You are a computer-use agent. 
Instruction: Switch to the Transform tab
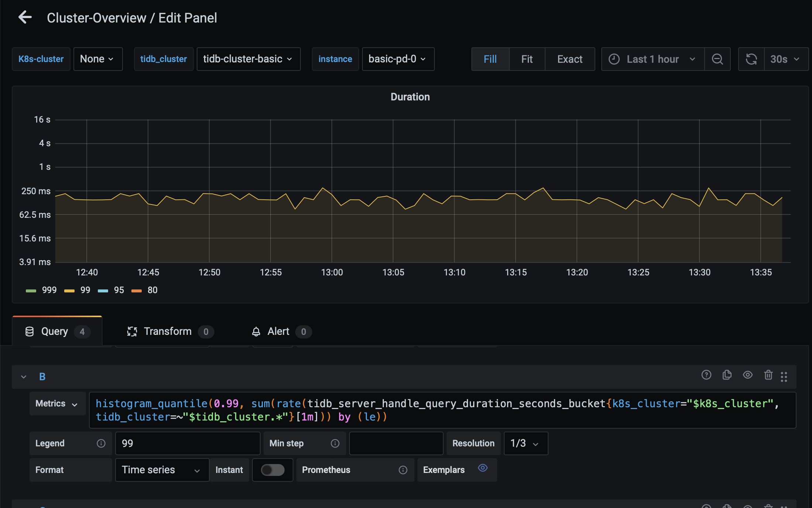(x=168, y=332)
